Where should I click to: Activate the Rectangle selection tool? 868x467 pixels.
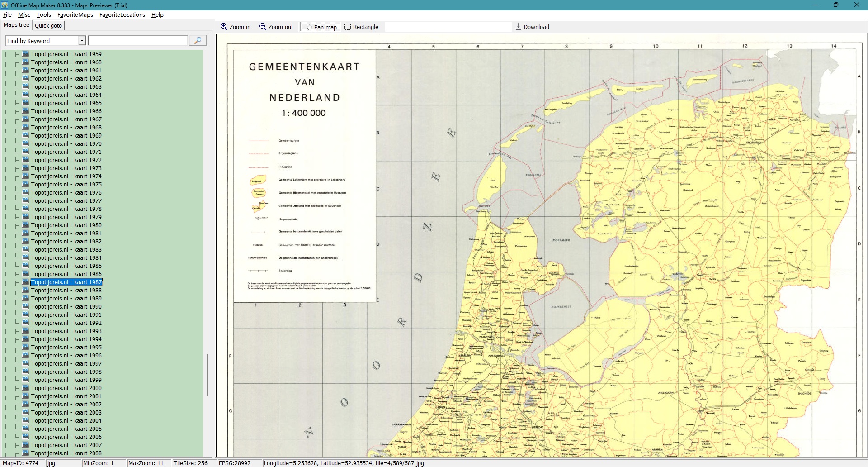point(348,27)
